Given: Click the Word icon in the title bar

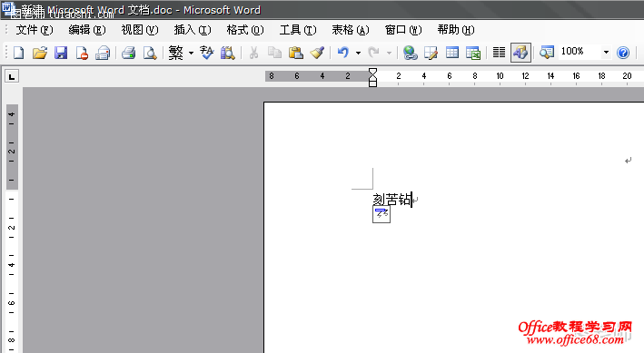Looking at the screenshot, I should pos(8,8).
